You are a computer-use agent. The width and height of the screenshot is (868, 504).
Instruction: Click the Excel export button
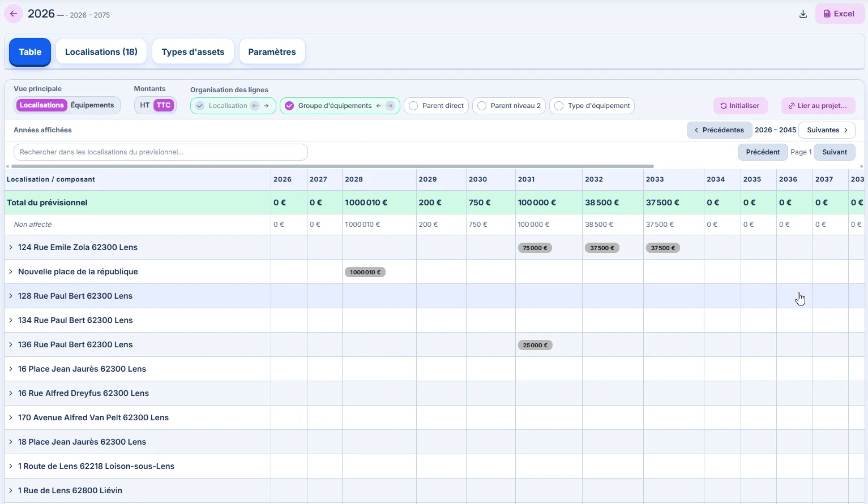pyautogui.click(x=840, y=14)
